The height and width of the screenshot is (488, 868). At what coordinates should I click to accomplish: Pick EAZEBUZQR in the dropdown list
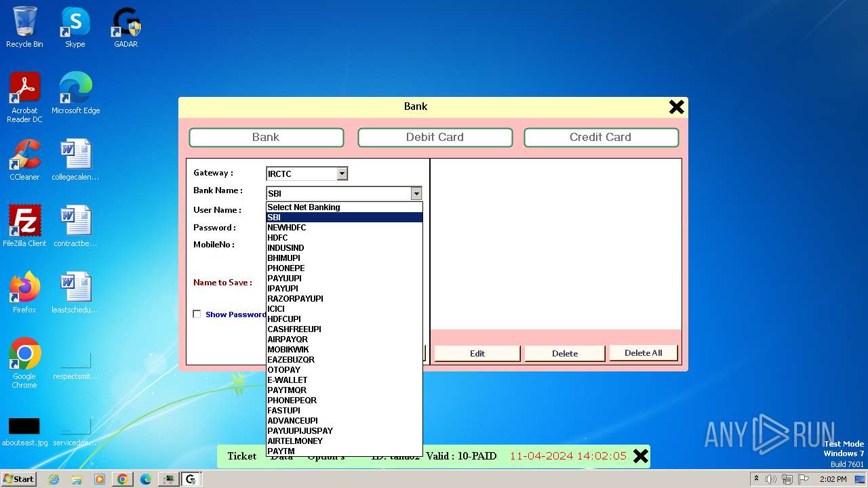[344, 360]
